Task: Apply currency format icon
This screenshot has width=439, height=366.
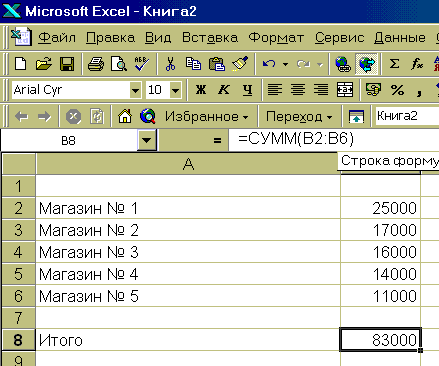Action: (x=373, y=90)
